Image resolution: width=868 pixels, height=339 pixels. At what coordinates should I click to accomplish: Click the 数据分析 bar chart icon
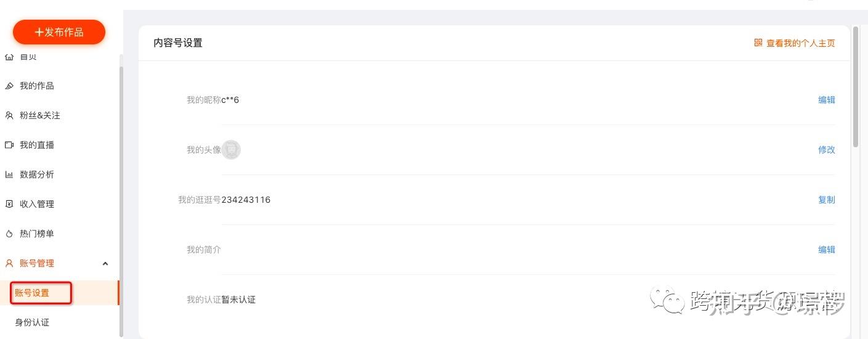point(9,174)
